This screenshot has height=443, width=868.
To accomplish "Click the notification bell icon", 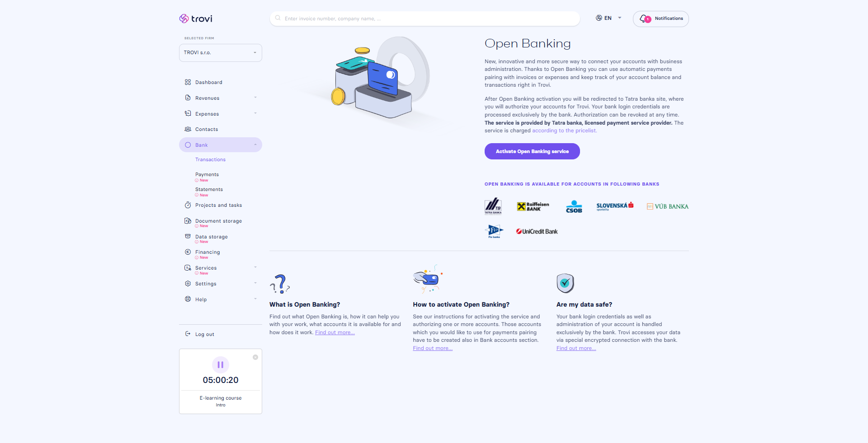I will point(644,19).
